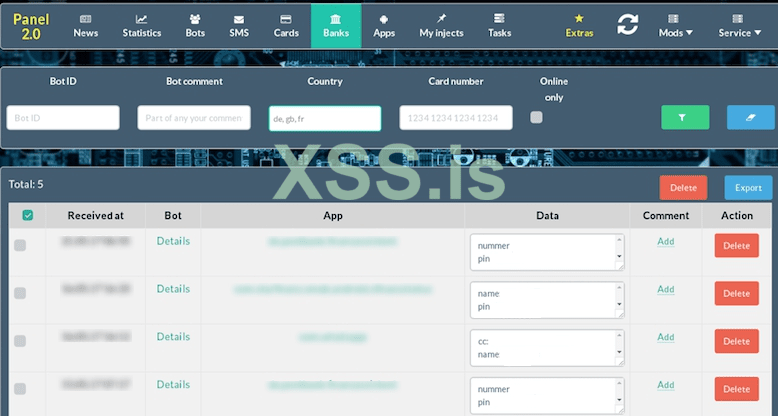The image size is (778, 416).
Task: Clear filters with the blue eraser button
Action: coord(750,118)
